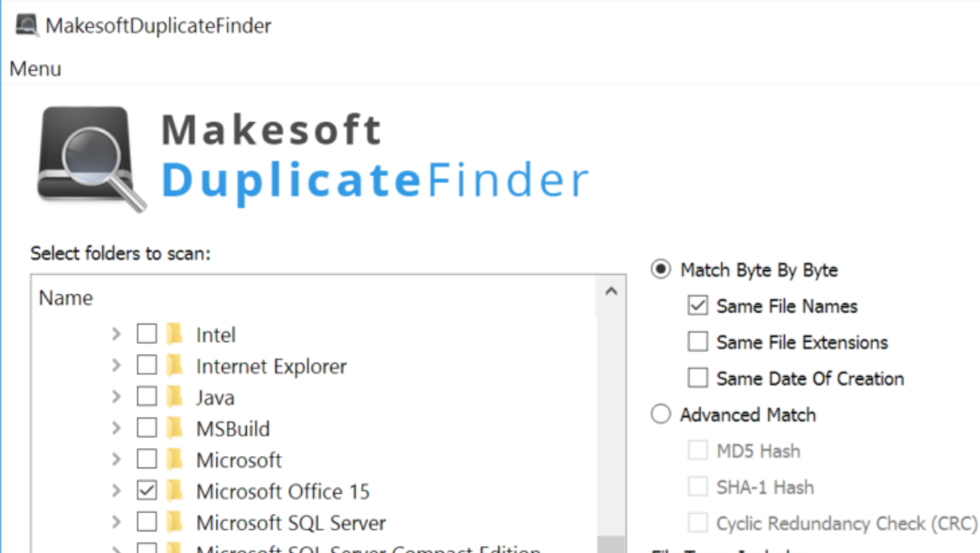Open the Menu menu

coord(34,69)
